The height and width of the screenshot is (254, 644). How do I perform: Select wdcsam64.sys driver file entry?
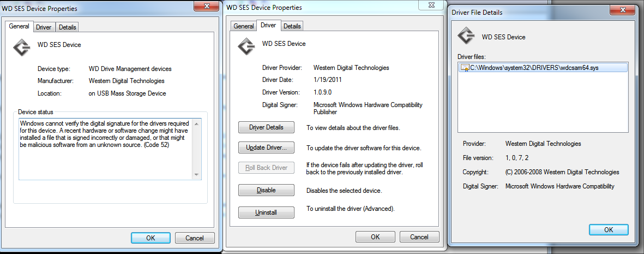[543, 68]
